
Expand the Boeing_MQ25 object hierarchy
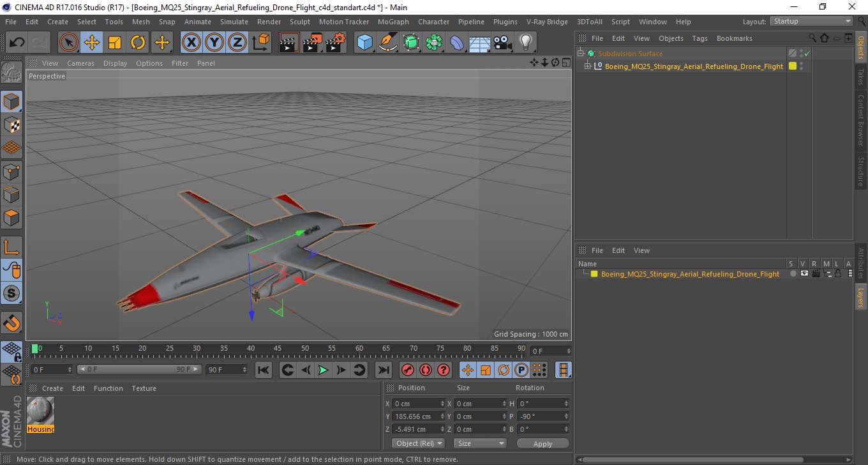[x=588, y=66]
